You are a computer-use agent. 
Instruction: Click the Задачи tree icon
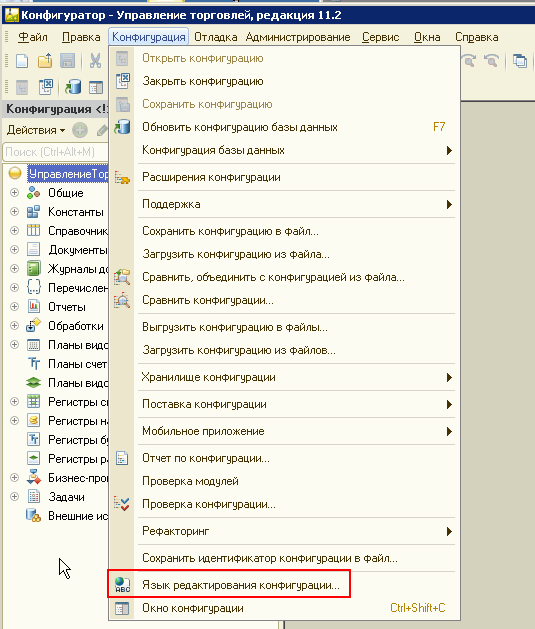(x=33, y=497)
